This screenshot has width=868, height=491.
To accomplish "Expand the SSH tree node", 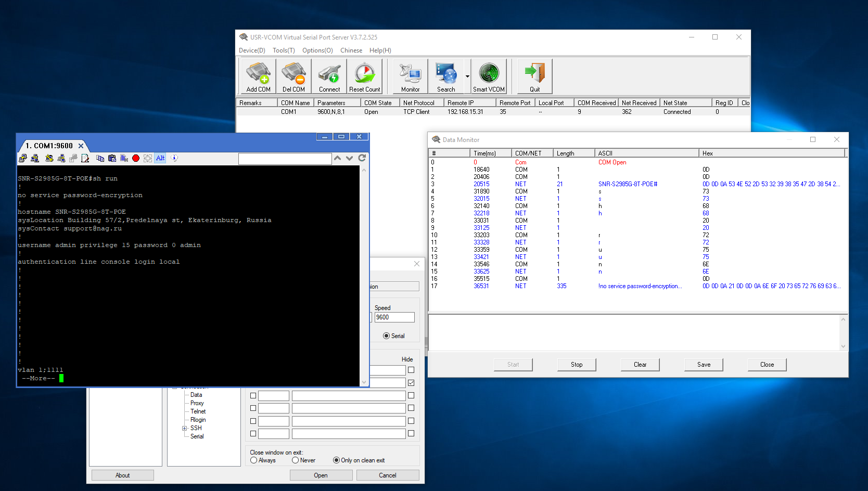I will tap(184, 428).
